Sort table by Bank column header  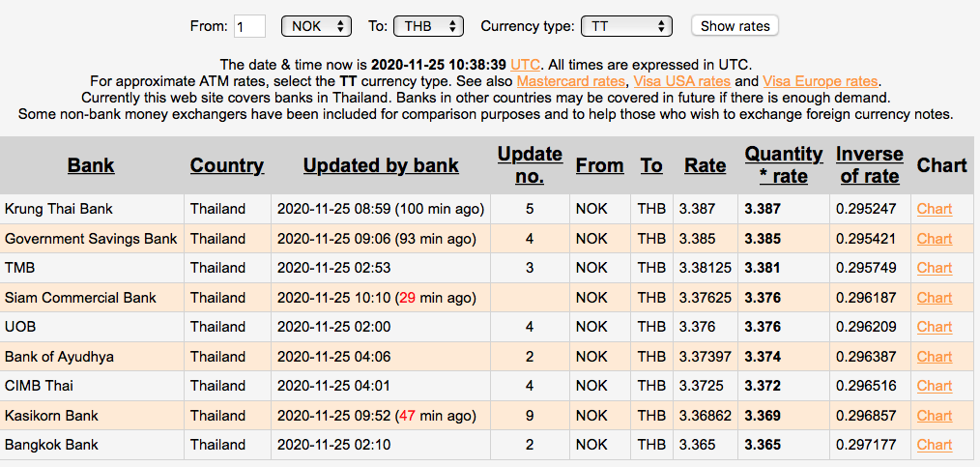(x=91, y=165)
